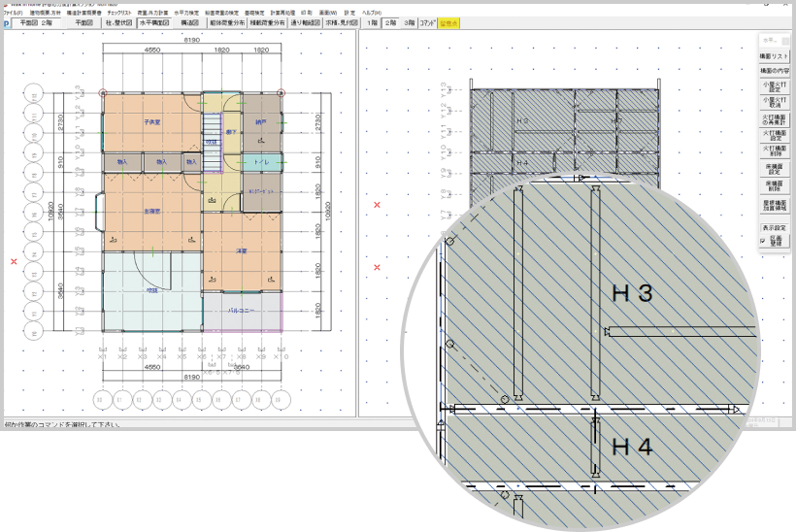Switch to floor 1階

(x=372, y=23)
